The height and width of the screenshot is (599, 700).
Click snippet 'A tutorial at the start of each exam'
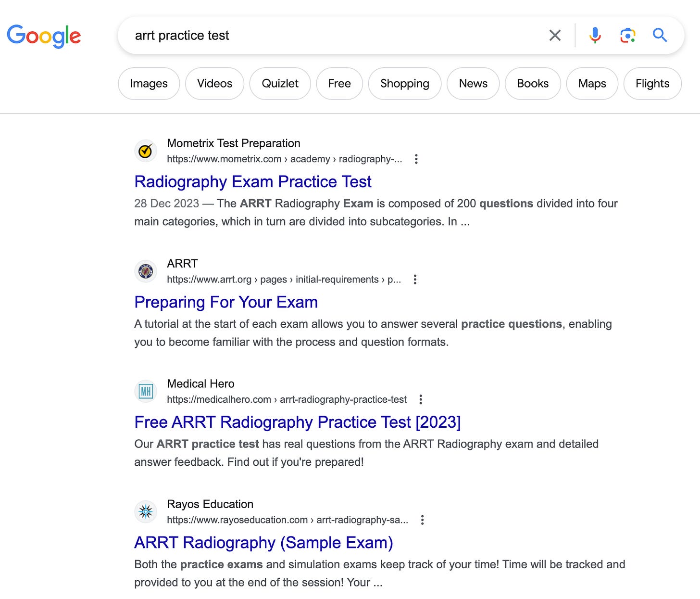pos(373,333)
